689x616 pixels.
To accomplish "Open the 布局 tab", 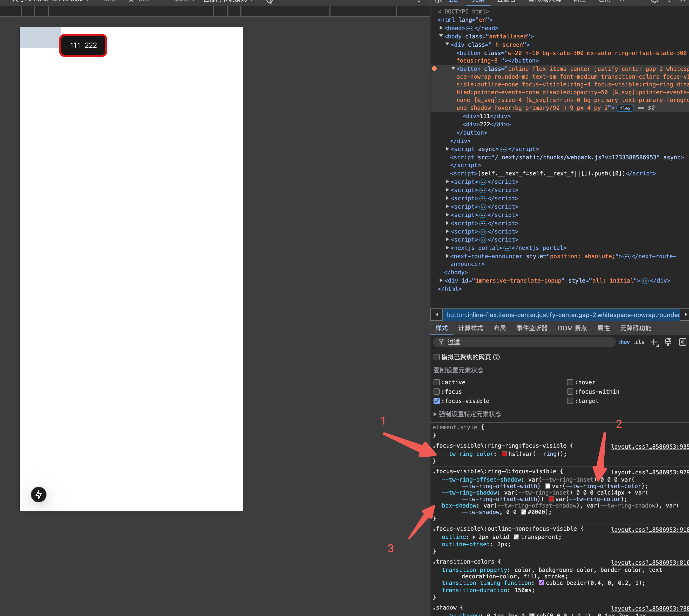I will [x=500, y=328].
